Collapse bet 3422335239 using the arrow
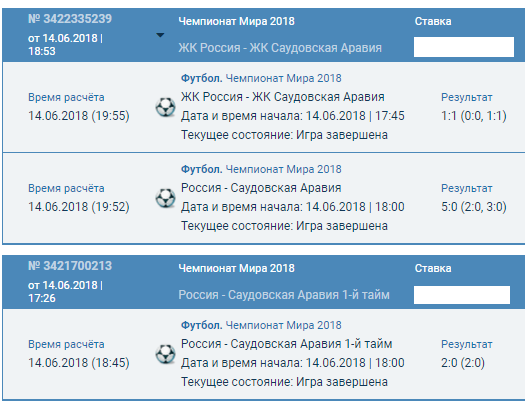This screenshot has height=406, width=525. point(160,35)
